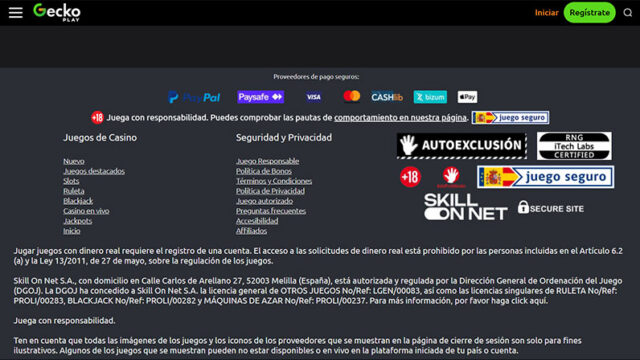Image resolution: width=640 pixels, height=360 pixels.
Task: Click the 'Juega con responsabilidad.' paragraph
Action: point(64,321)
